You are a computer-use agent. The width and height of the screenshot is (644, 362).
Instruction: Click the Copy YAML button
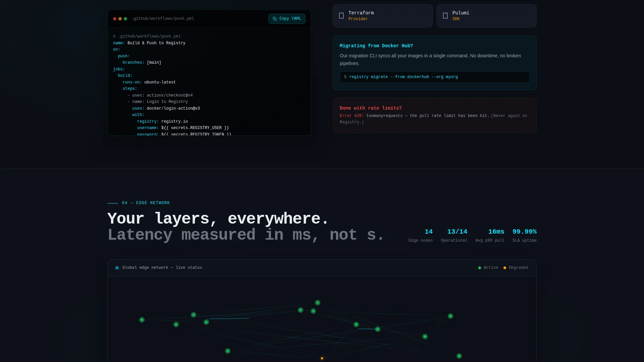click(x=287, y=19)
